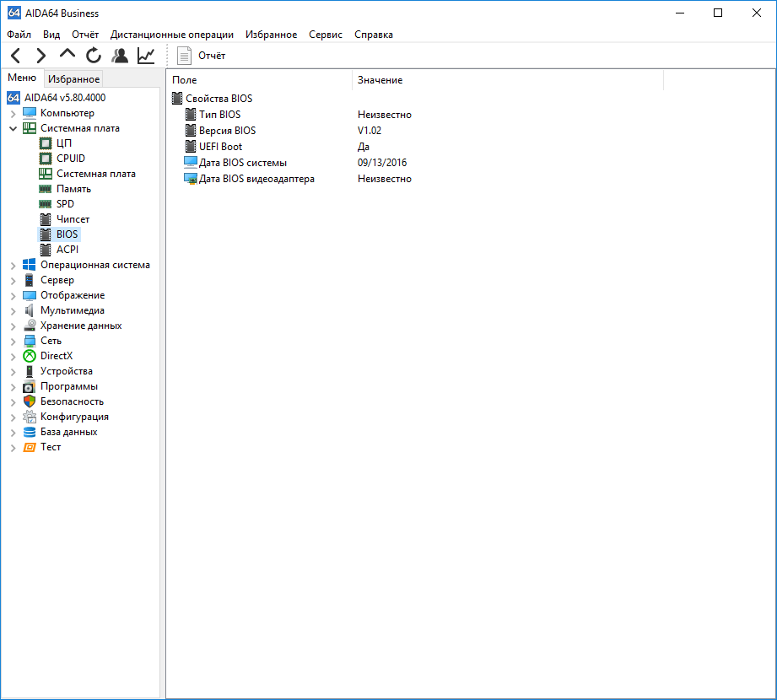Click the DirectX Xbox logo icon
Image resolution: width=777 pixels, height=700 pixels.
click(x=30, y=356)
